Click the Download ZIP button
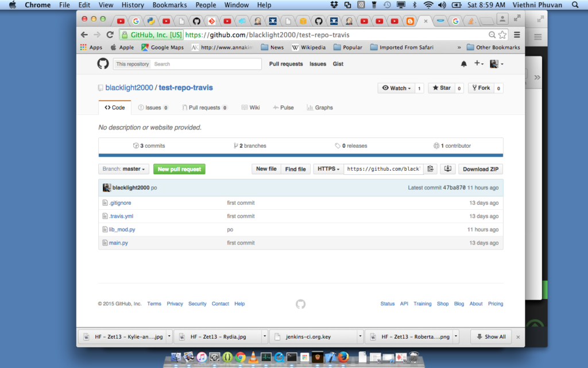Viewport: 588px width, 368px height. (x=481, y=169)
